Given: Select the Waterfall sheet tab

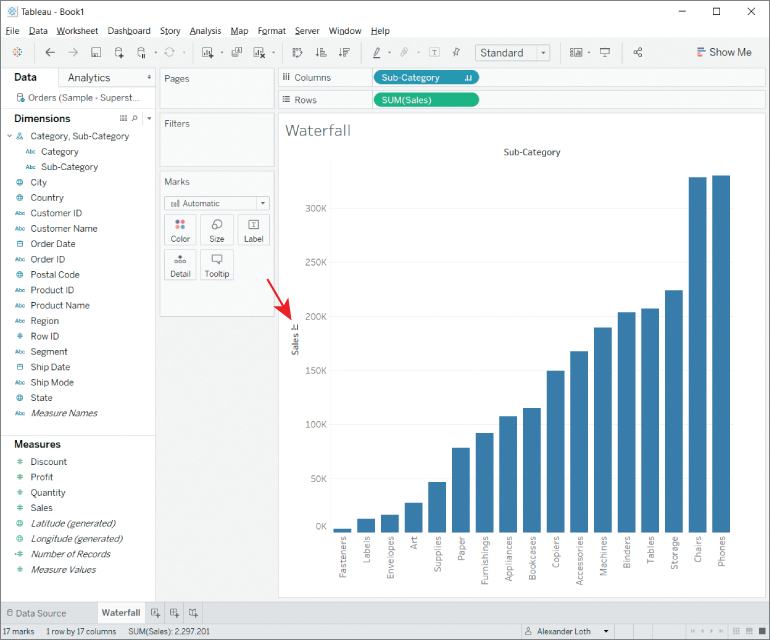Looking at the screenshot, I should [121, 612].
